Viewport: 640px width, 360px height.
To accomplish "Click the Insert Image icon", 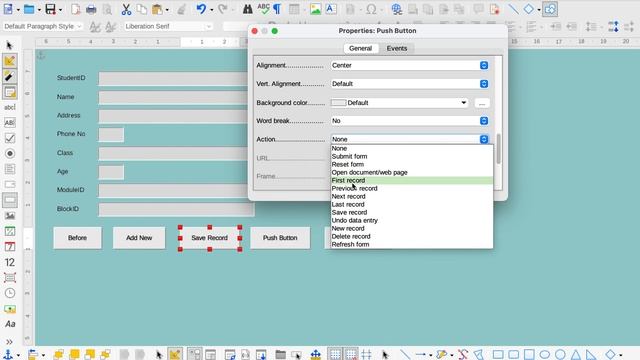I will click(x=315, y=9).
